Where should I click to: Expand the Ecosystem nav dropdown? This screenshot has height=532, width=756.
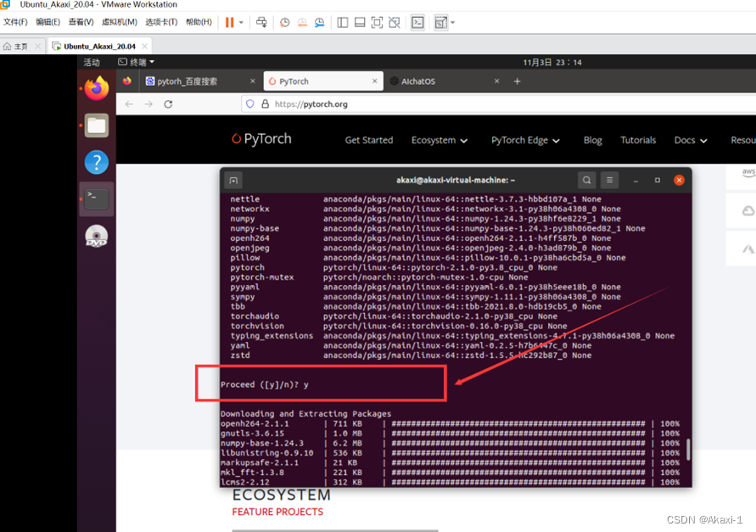tap(440, 140)
